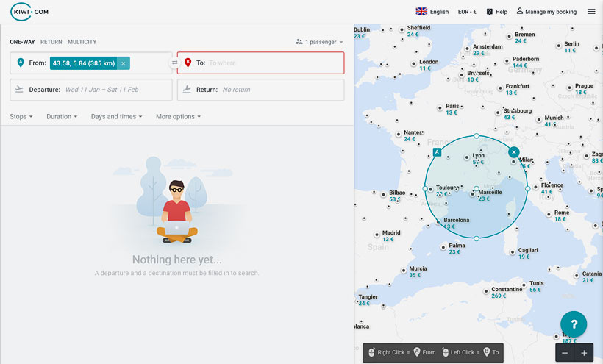Screen dimensions: 603x364
Task: Click the departure plane icon
Action: tap(19, 89)
